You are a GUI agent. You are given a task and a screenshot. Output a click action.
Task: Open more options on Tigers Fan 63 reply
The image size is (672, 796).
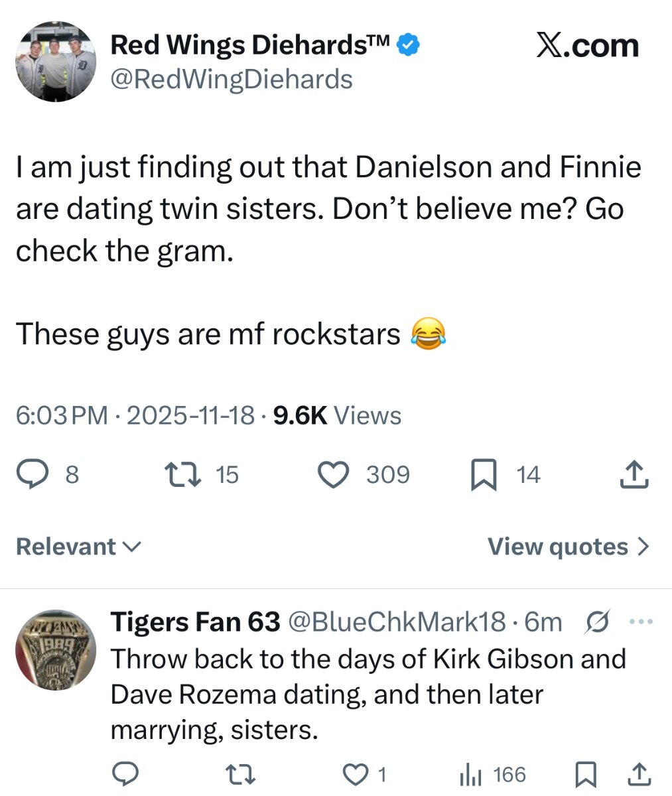(640, 622)
